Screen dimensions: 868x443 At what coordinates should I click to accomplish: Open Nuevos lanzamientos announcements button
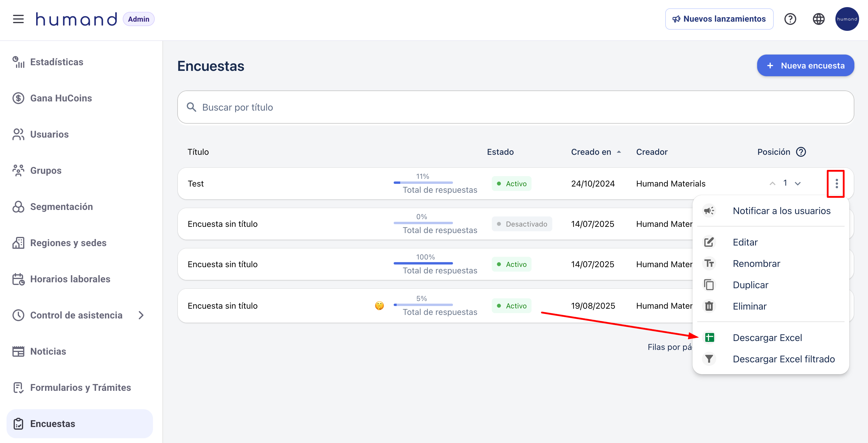(x=719, y=19)
